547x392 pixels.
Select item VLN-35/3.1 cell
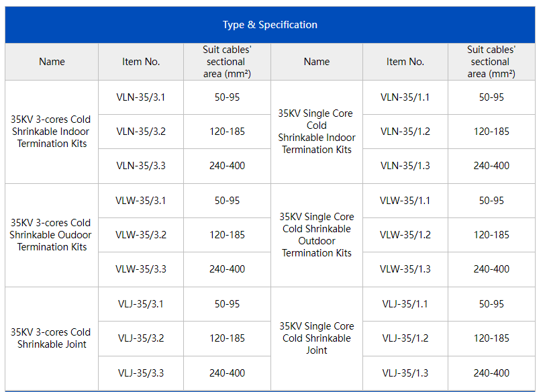[140, 97]
